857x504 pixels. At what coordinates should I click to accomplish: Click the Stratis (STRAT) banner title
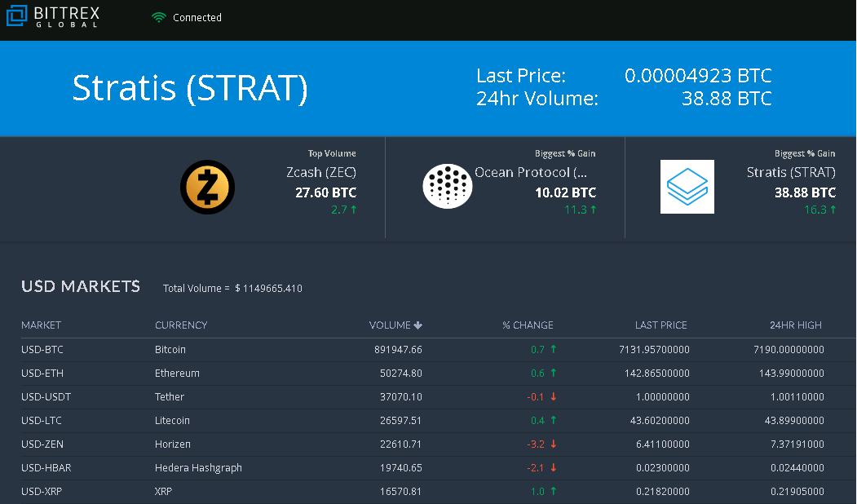coord(190,89)
